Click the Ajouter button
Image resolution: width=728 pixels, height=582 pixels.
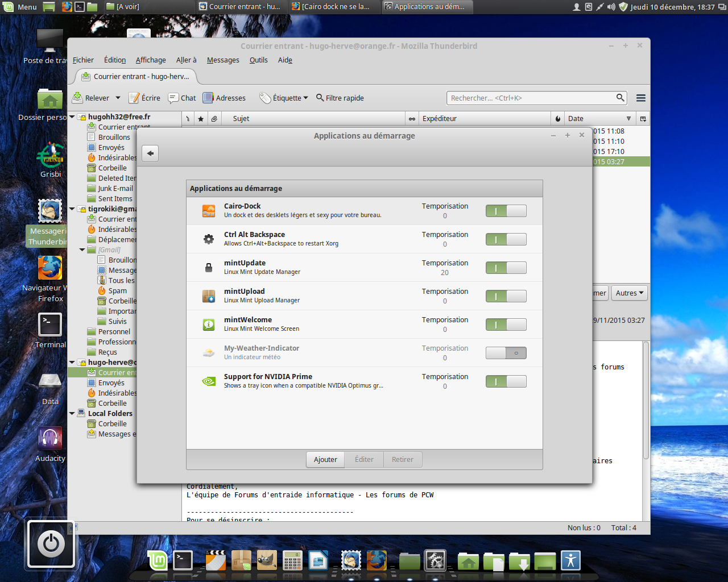coord(325,459)
